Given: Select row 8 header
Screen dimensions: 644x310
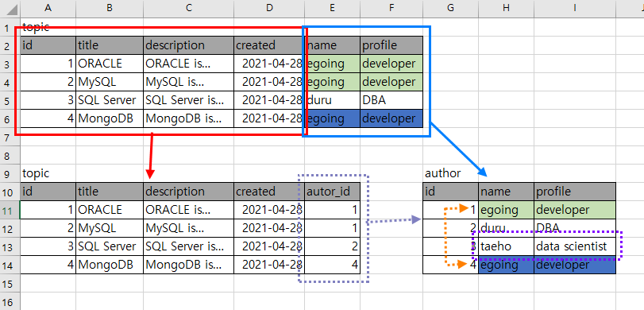Looking at the screenshot, I should pos(10,156).
